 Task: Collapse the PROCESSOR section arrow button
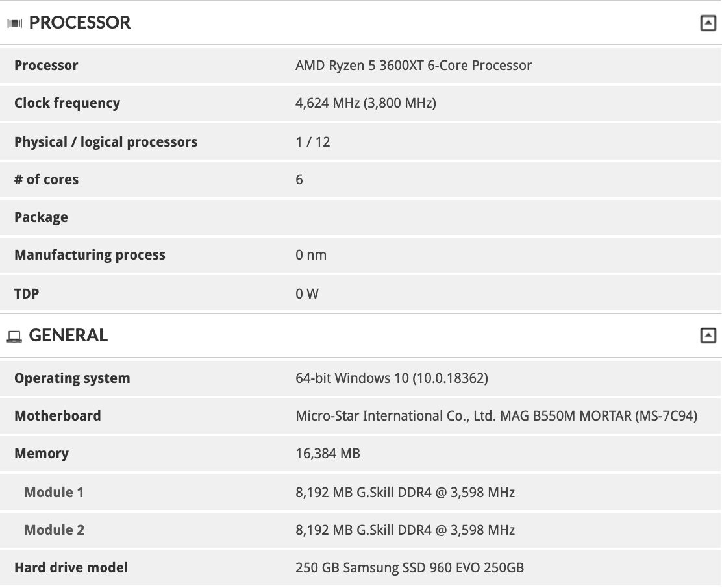tap(708, 23)
